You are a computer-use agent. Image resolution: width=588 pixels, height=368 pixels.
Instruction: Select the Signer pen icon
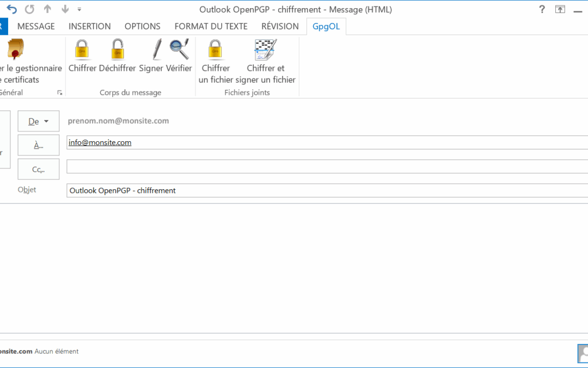click(157, 50)
